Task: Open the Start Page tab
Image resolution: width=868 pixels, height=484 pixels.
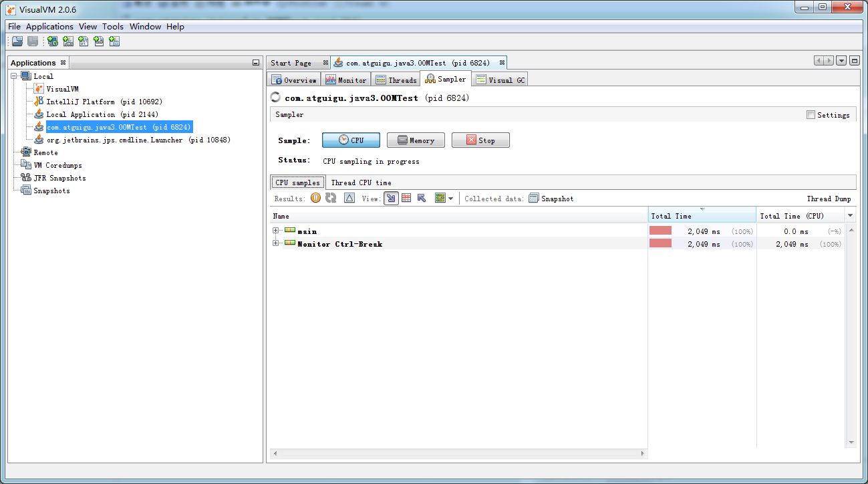Action: pos(291,63)
